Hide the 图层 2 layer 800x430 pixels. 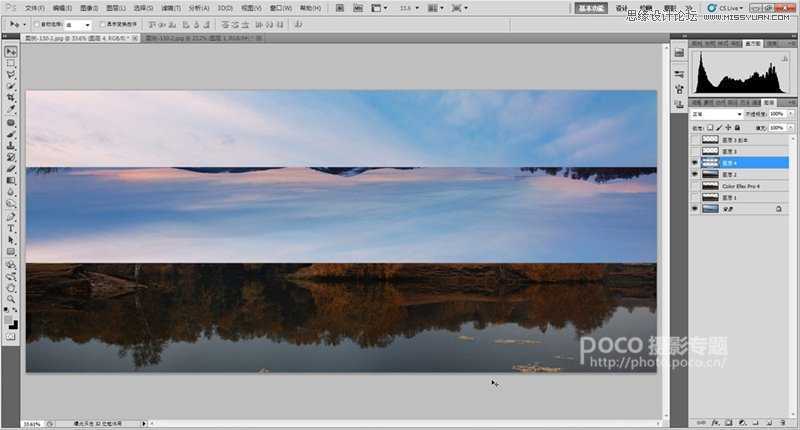coord(694,174)
